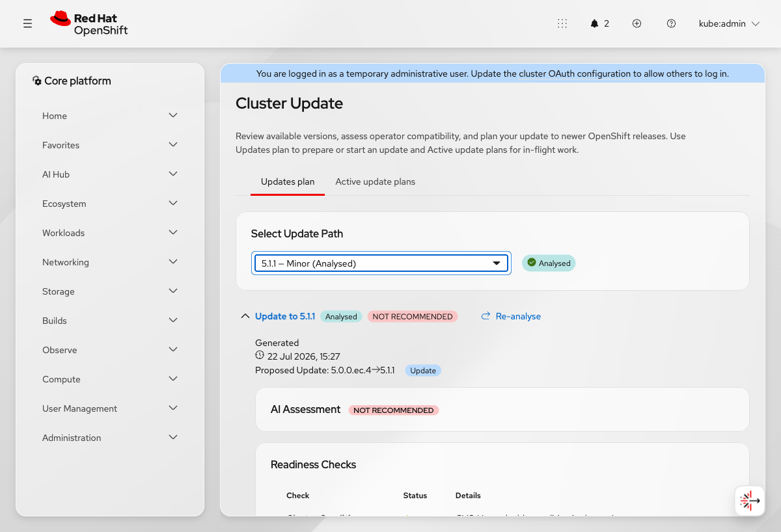781x532 pixels.
Task: Open the notifications bell
Action: [599, 23]
